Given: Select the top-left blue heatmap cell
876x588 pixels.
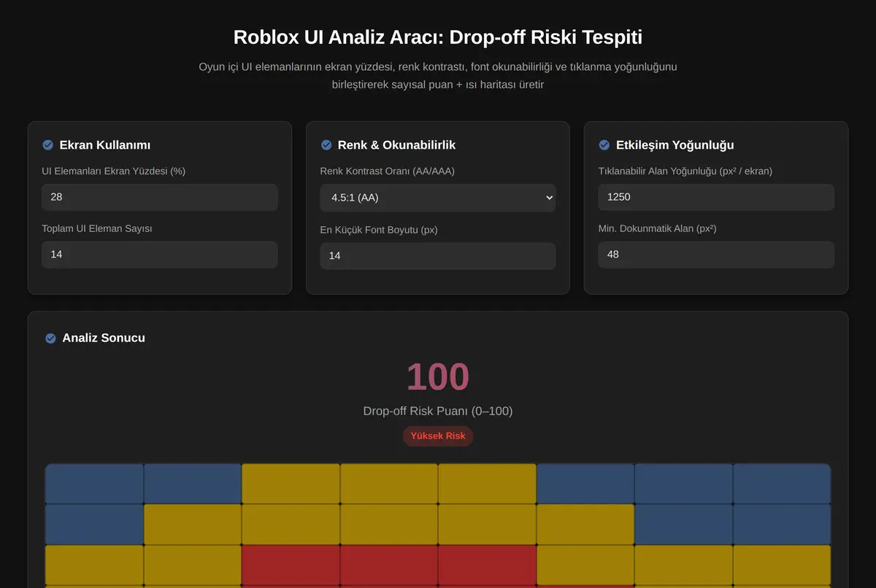Looking at the screenshot, I should click(x=94, y=484).
